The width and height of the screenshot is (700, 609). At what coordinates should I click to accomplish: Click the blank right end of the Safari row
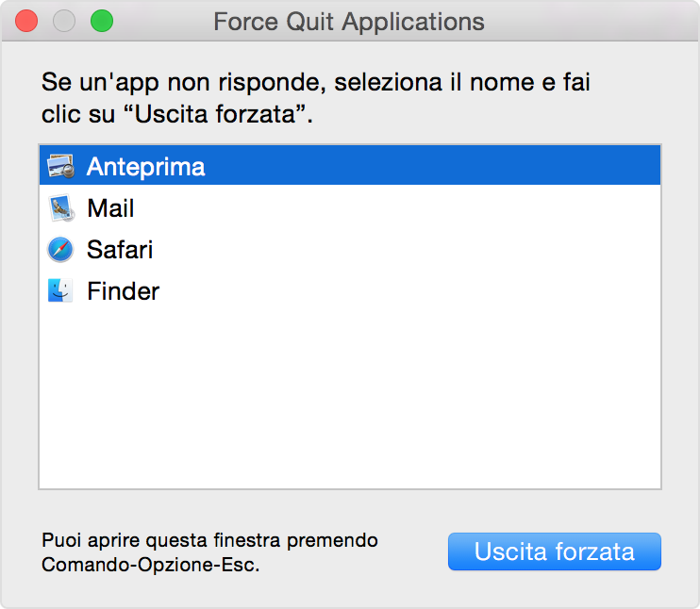tap(566, 250)
